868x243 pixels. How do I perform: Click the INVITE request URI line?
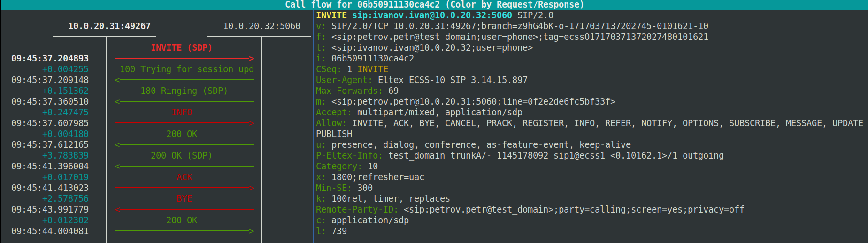coord(434,15)
